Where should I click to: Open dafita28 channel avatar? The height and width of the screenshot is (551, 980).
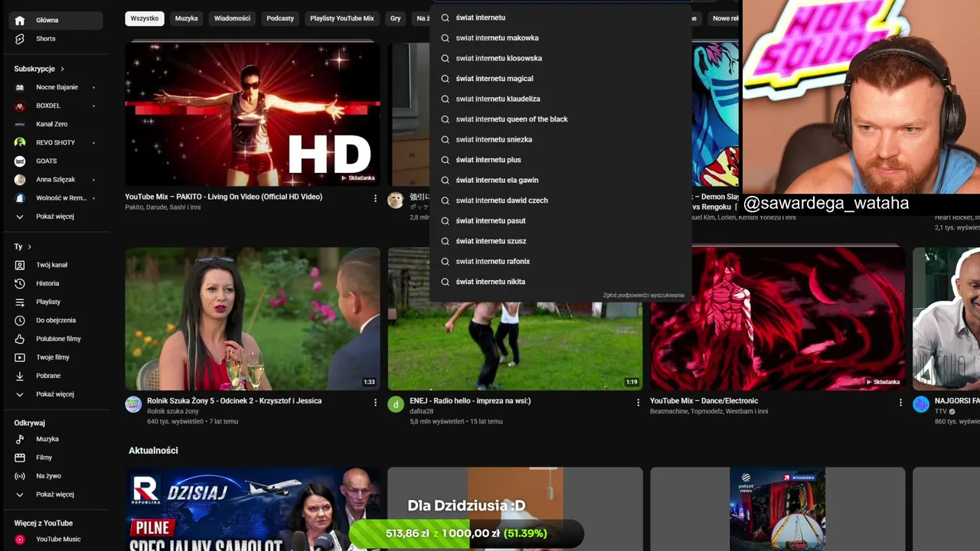point(396,404)
